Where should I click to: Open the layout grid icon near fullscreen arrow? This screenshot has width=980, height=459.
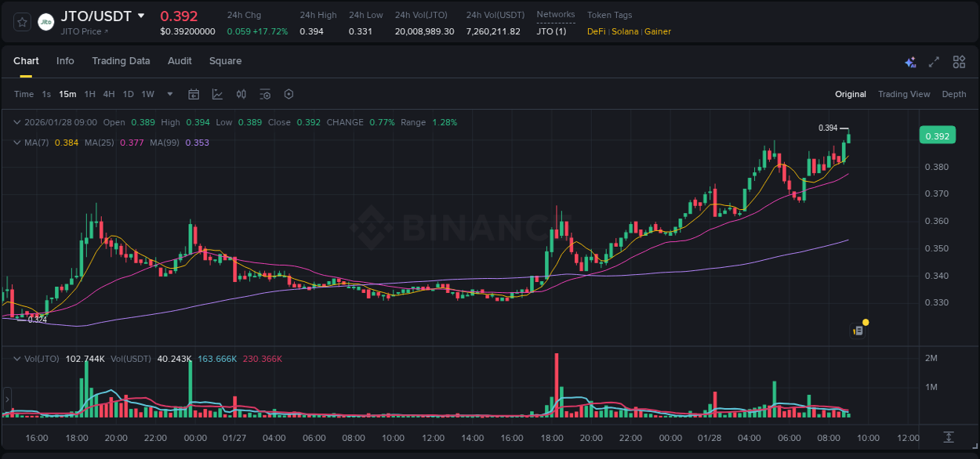[959, 61]
